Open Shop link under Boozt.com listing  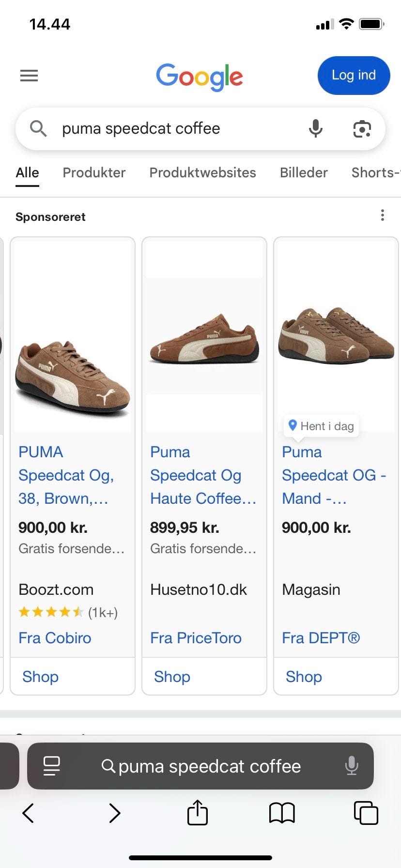[x=40, y=677]
